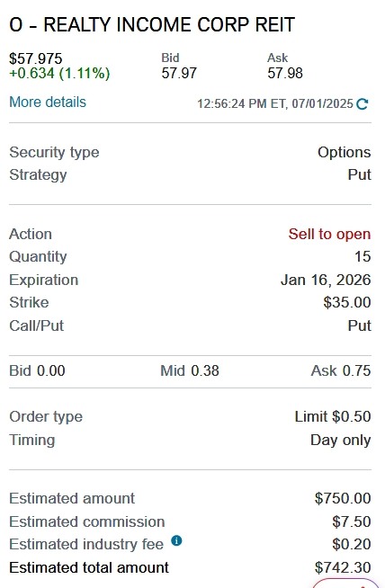Image resolution: width=385 pixels, height=588 pixels.
Task: Select the option Mid 0.38 price
Action: pos(190,371)
